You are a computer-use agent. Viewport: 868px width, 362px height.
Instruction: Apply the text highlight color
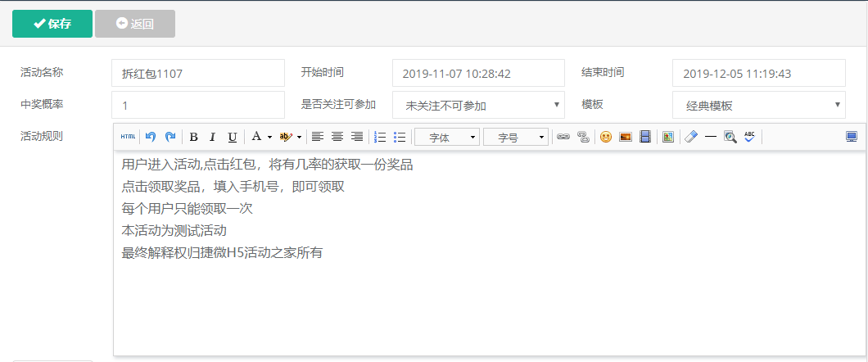click(x=287, y=137)
